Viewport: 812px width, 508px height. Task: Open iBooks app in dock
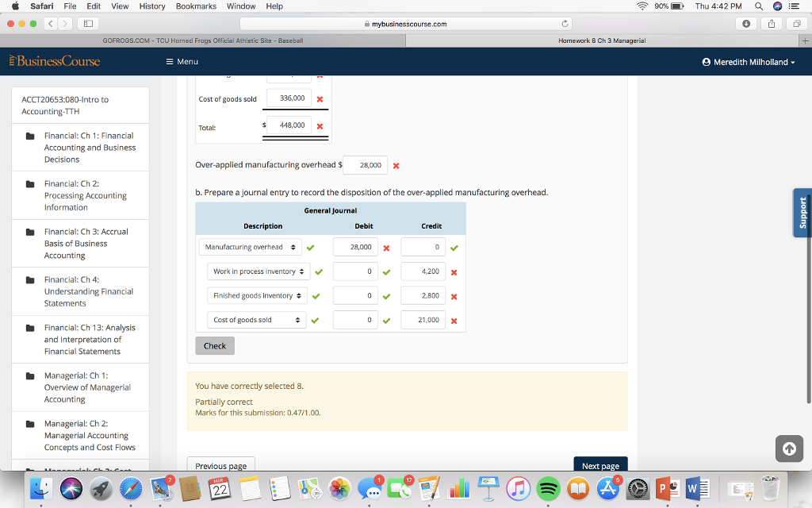578,489
